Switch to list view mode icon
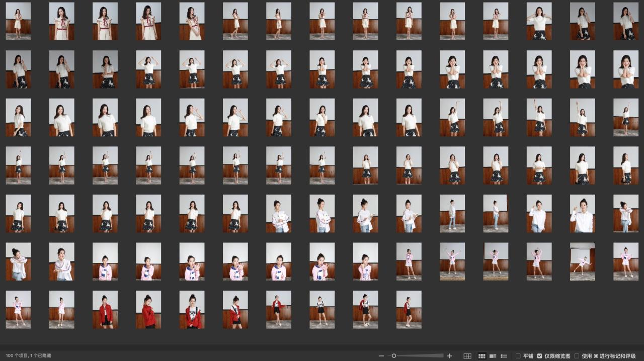 pyautogui.click(x=504, y=356)
